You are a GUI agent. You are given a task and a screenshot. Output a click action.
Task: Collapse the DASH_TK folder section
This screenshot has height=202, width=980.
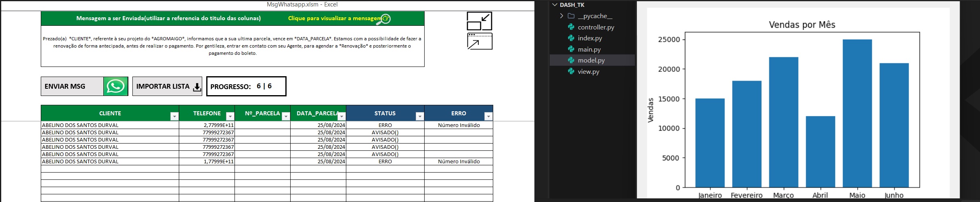(555, 5)
